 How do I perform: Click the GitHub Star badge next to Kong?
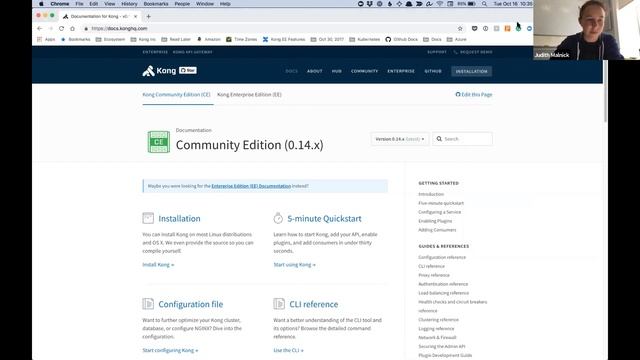(x=188, y=70)
